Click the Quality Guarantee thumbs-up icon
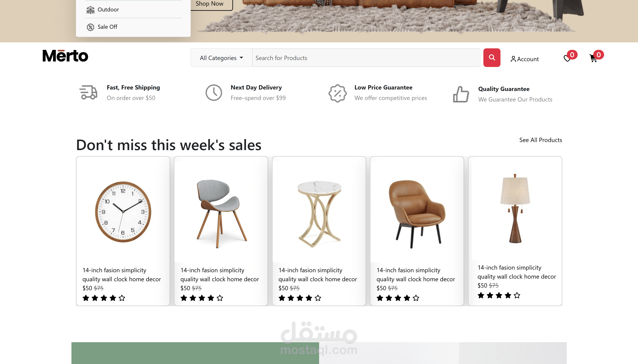The height and width of the screenshot is (364, 638). pos(461,94)
